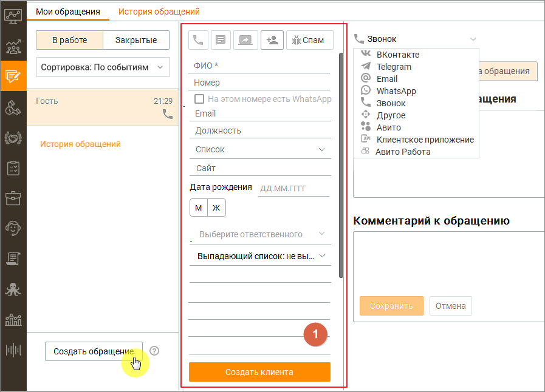Select Авито Работа channel option
545x392 pixels.
[403, 152]
